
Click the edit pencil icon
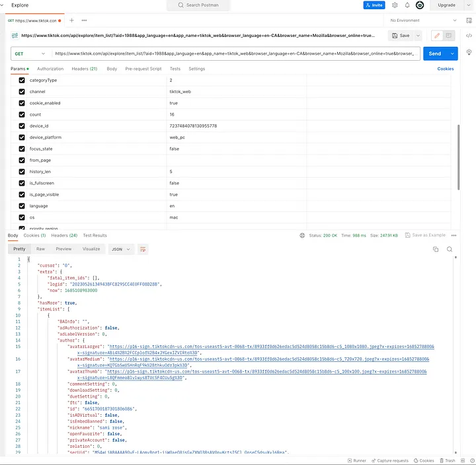coord(437,36)
